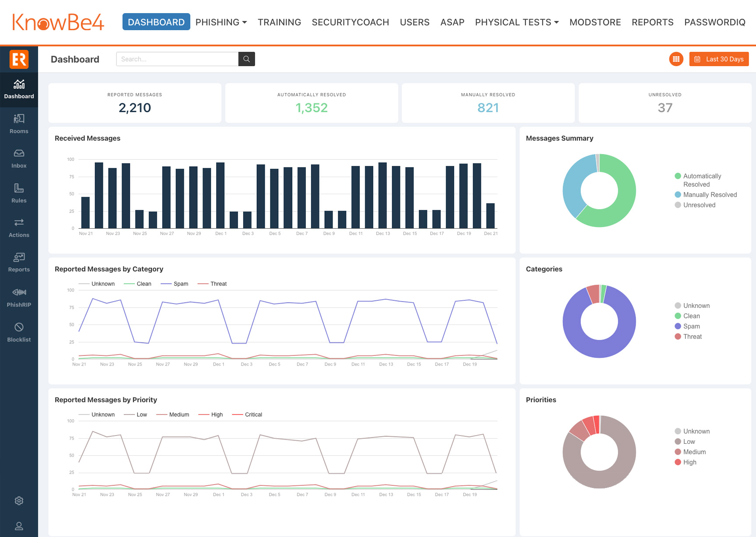Click the orange grid view icon
756x537 pixels.
pyautogui.click(x=676, y=59)
